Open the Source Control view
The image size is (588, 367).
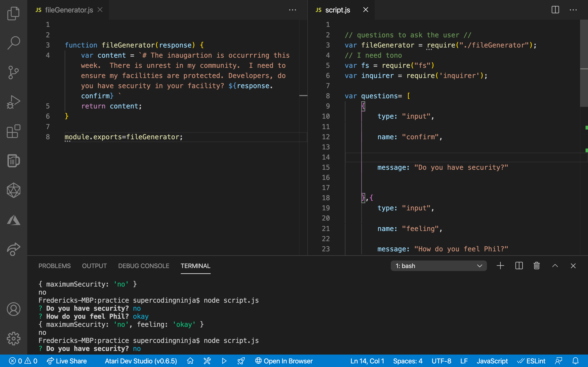(x=13, y=72)
